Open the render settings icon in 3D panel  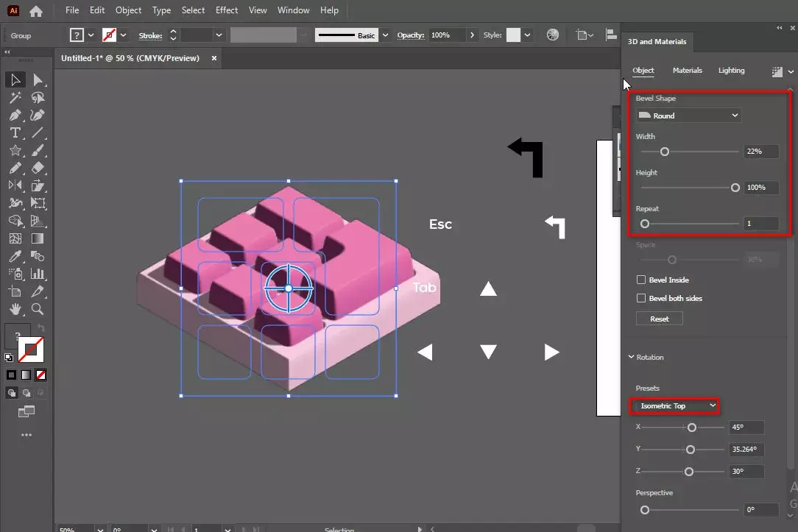click(x=778, y=71)
